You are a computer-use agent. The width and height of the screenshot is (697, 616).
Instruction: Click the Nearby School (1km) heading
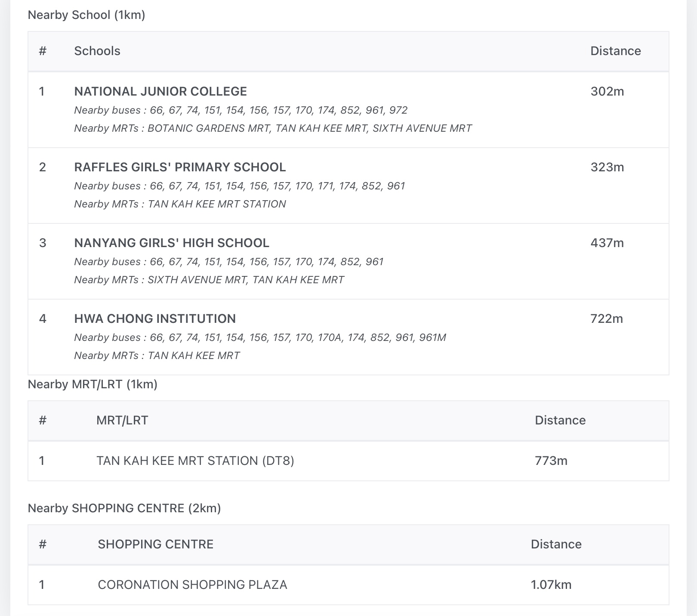pos(86,15)
